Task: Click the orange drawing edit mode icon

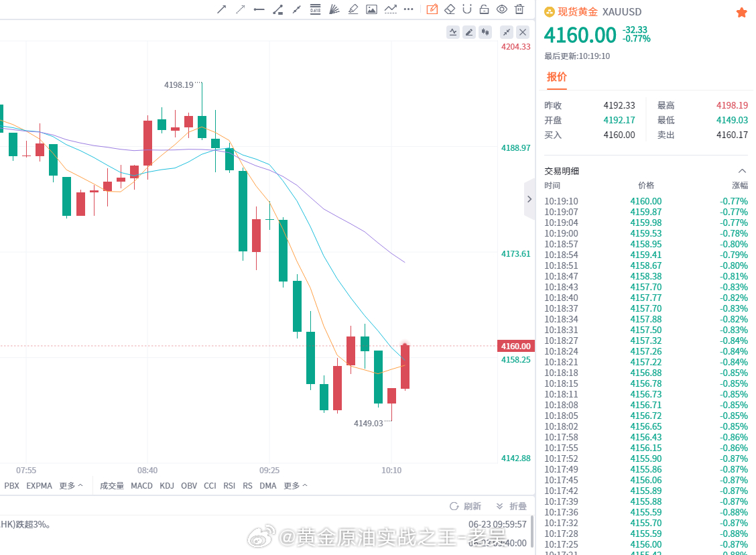Action: (432, 9)
